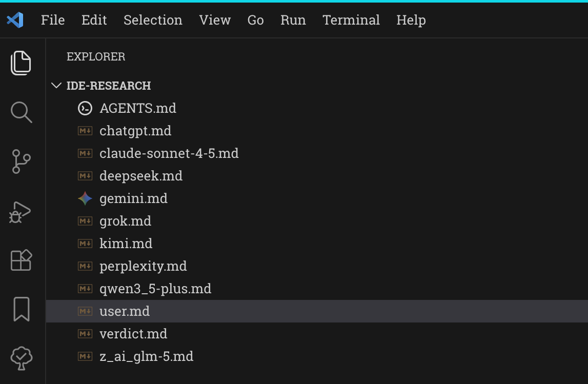
Task: Open the View menu
Action: (215, 20)
